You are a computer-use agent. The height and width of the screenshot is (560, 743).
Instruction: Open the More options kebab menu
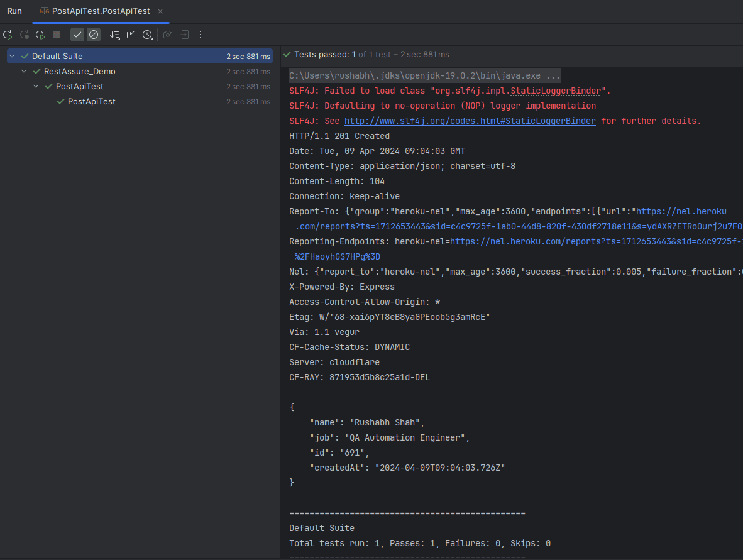point(201,35)
